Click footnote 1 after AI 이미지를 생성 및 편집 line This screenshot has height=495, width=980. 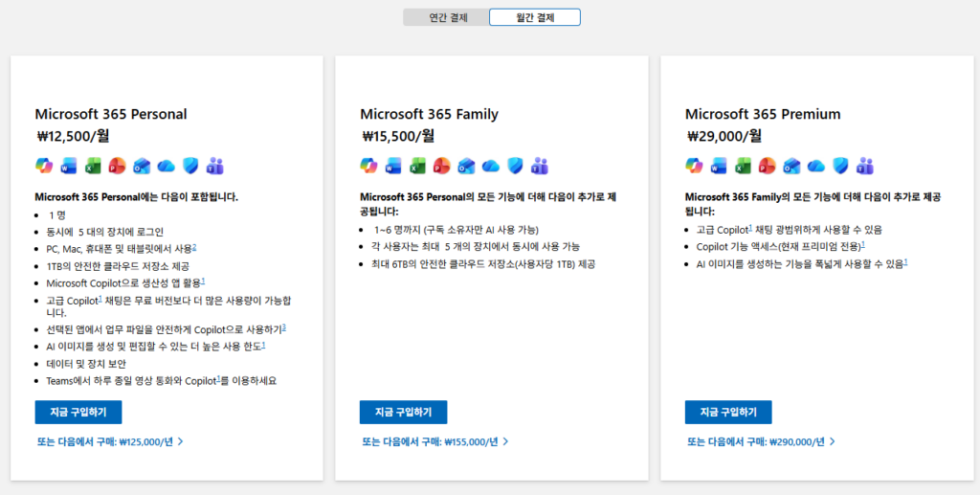coord(263,345)
